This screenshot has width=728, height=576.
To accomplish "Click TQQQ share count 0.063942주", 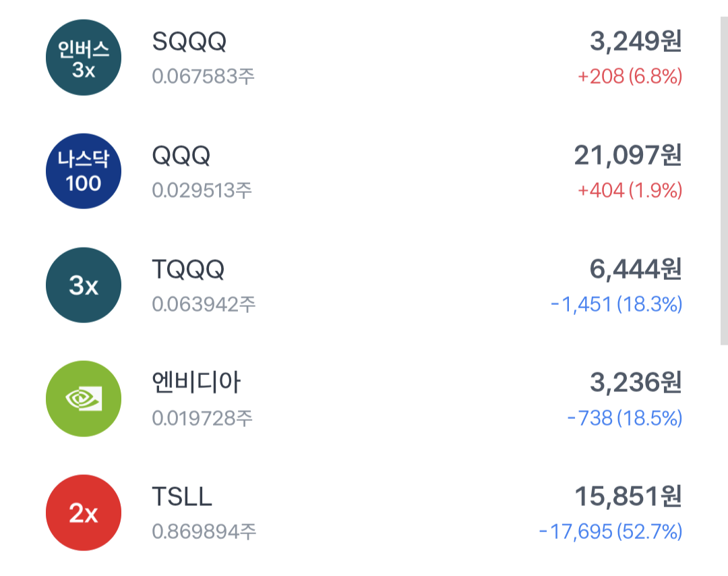I will click(x=204, y=305).
